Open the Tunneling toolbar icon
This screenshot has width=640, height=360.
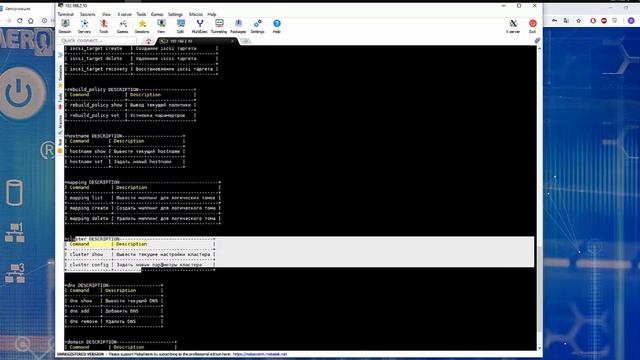point(219,26)
